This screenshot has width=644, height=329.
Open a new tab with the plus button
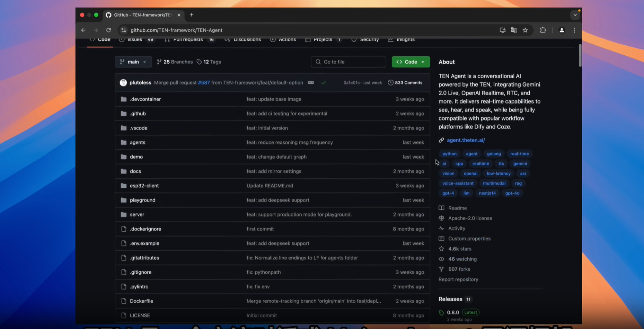tap(192, 15)
